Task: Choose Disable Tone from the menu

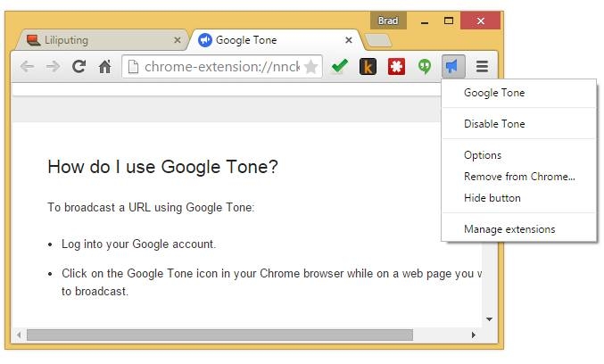Action: (519, 124)
